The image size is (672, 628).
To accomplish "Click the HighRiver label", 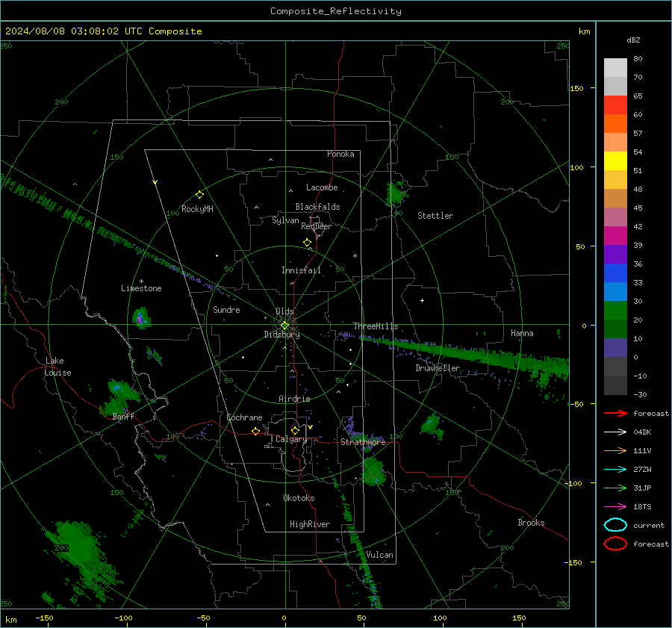I will point(310,524).
